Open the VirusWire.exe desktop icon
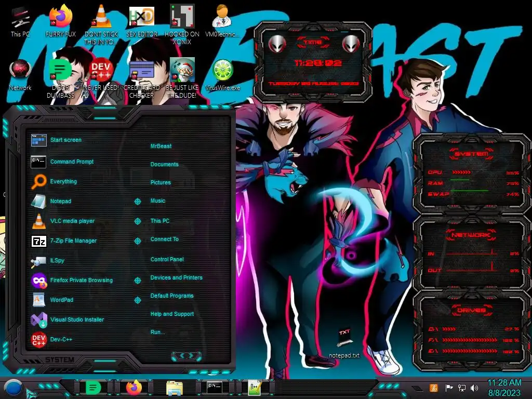This screenshot has height=399, width=532. click(222, 75)
